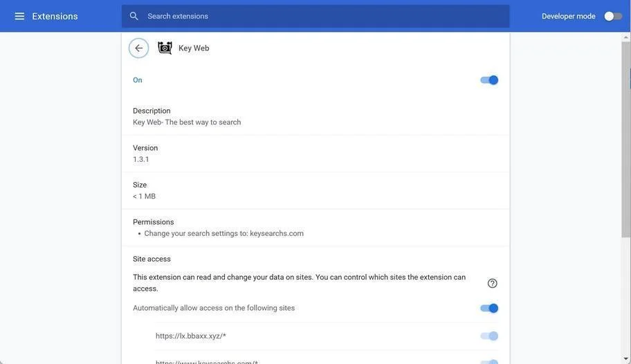The height and width of the screenshot is (364, 631).
Task: Turn off the Key Web extension toggle
Action: [489, 80]
